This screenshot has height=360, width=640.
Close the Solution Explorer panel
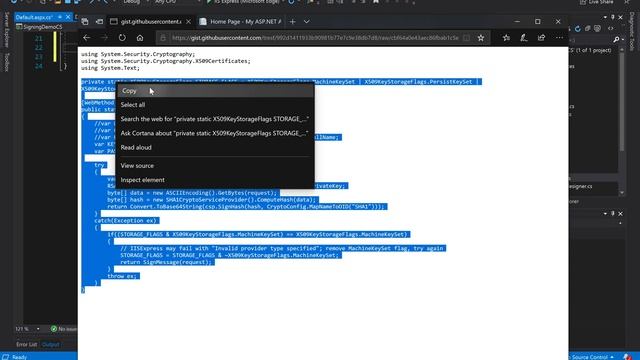[620, 17]
